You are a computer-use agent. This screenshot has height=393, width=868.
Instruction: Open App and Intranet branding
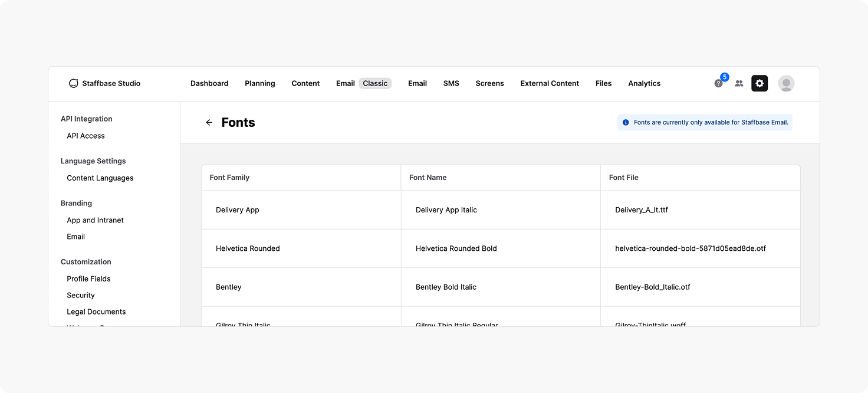tap(96, 220)
